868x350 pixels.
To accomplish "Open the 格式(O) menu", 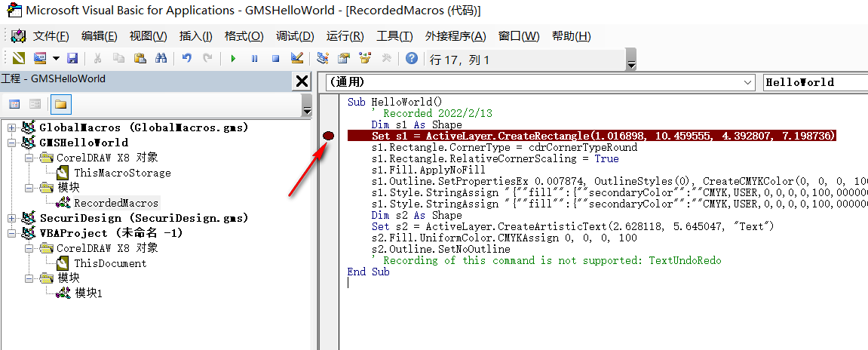I will [244, 36].
